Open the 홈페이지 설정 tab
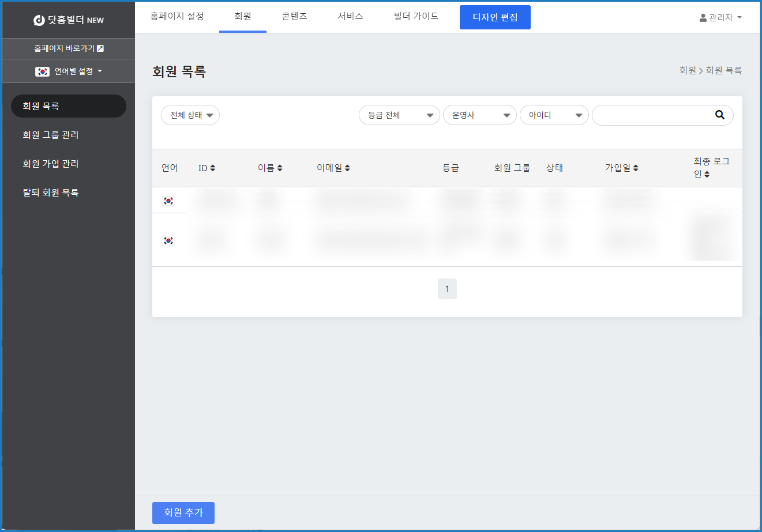 click(177, 16)
